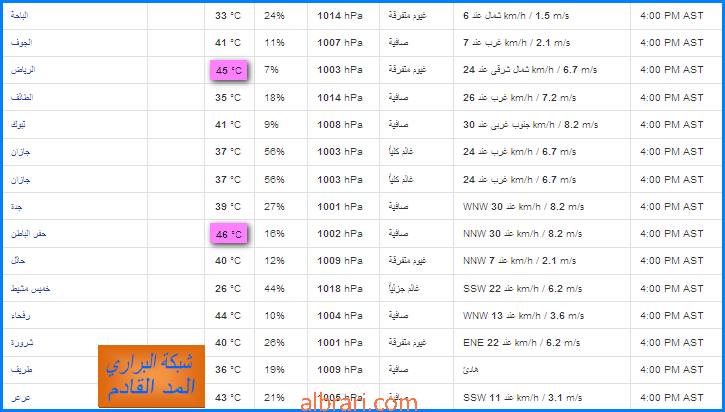Select the ENE 22 km/h wind cell
This screenshot has height=412, width=725.
tap(522, 343)
